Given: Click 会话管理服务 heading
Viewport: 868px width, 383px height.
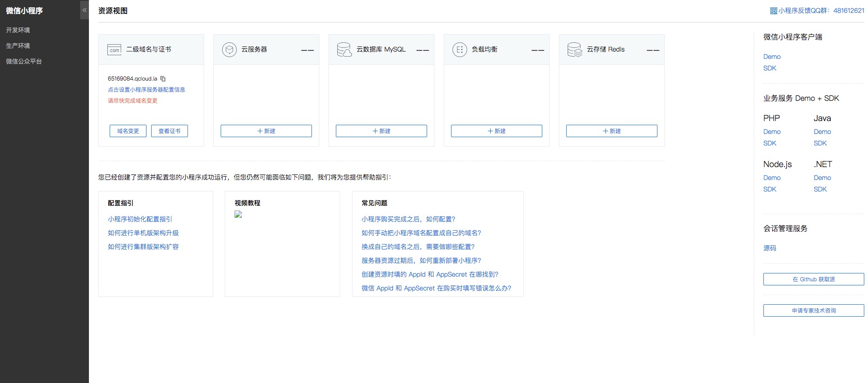Looking at the screenshot, I should (786, 228).
